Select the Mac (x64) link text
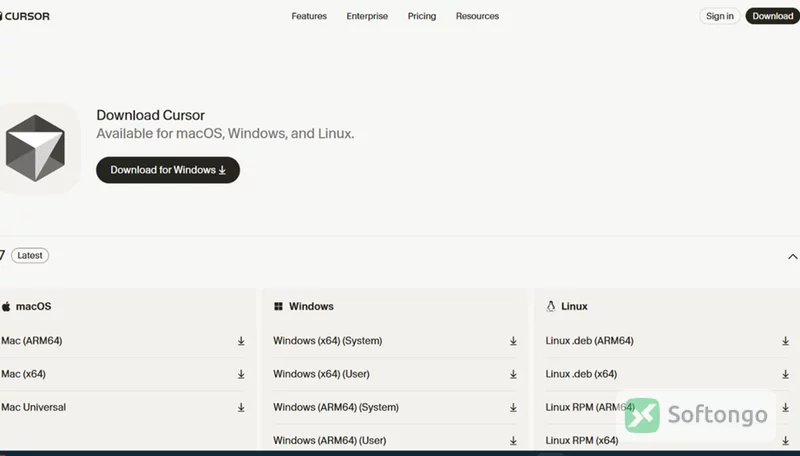 23,374
